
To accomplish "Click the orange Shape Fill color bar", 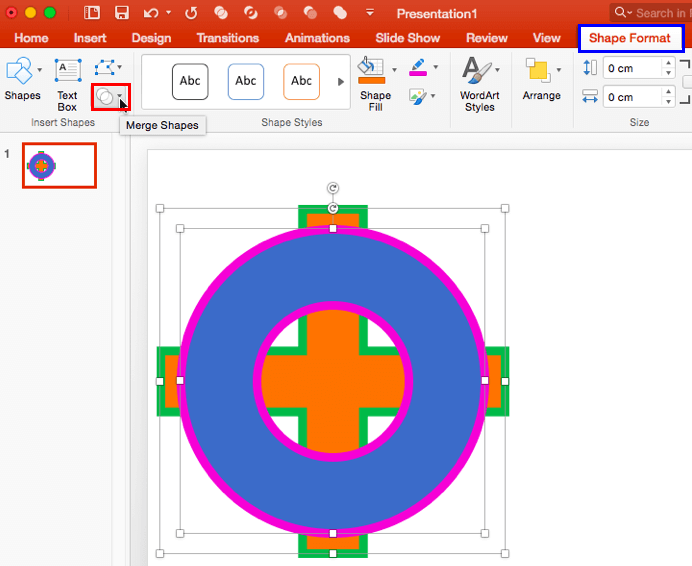I will (x=372, y=80).
